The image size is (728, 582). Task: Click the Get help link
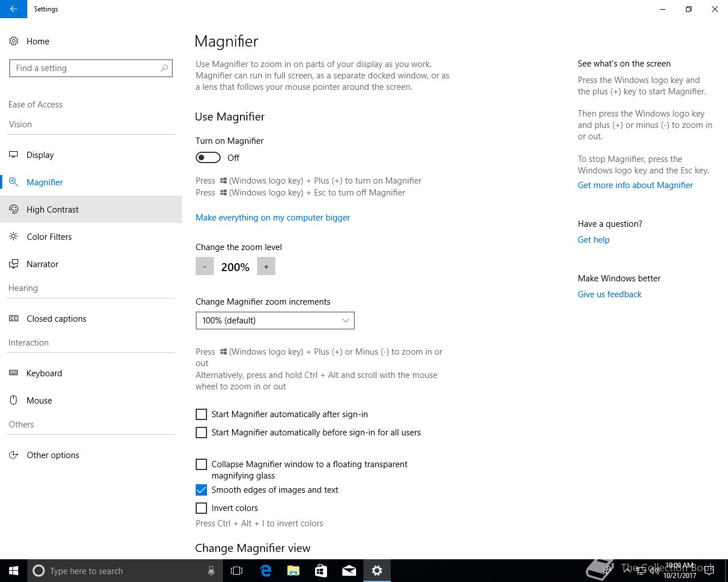coord(594,240)
